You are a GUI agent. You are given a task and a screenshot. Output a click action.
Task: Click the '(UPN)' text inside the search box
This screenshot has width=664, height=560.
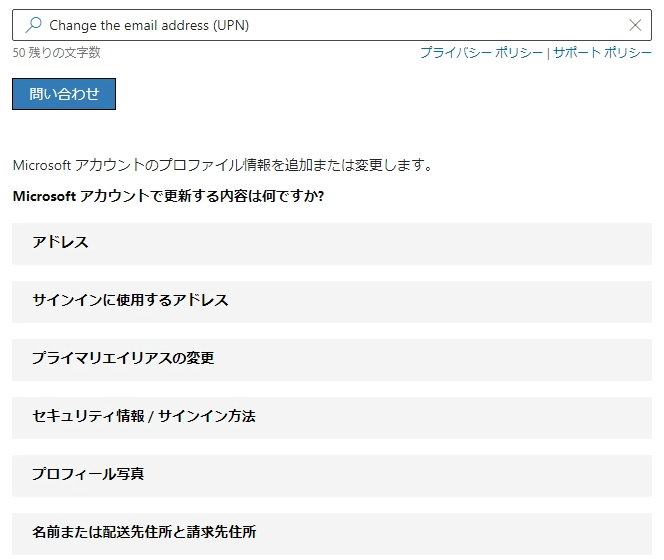pyautogui.click(x=231, y=25)
